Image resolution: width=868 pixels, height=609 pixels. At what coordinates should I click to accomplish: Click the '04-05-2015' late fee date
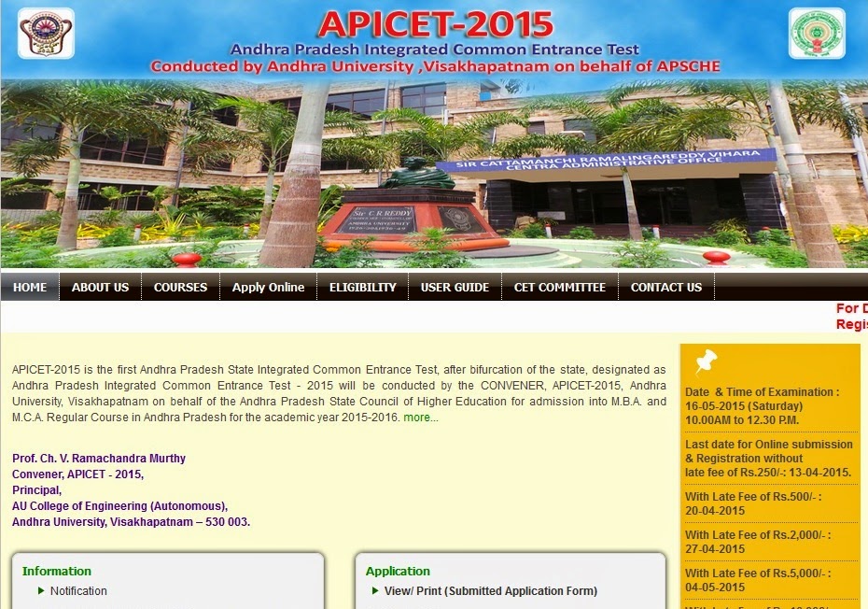(715, 587)
